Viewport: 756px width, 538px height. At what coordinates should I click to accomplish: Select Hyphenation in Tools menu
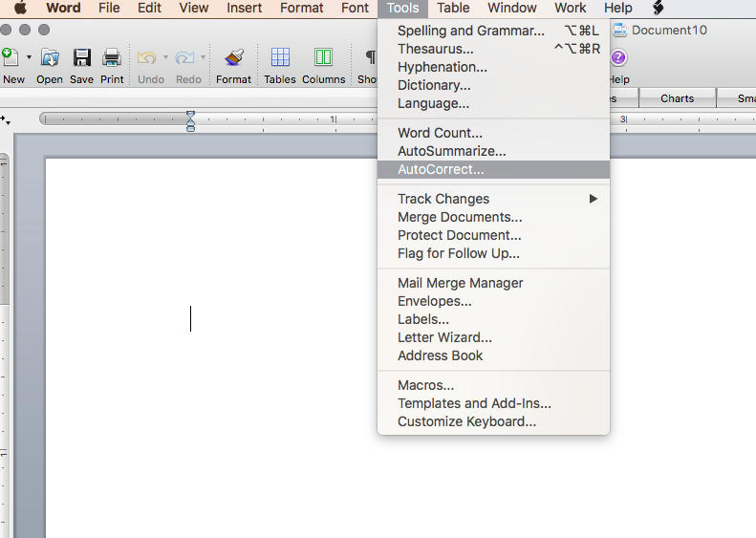tap(494, 67)
